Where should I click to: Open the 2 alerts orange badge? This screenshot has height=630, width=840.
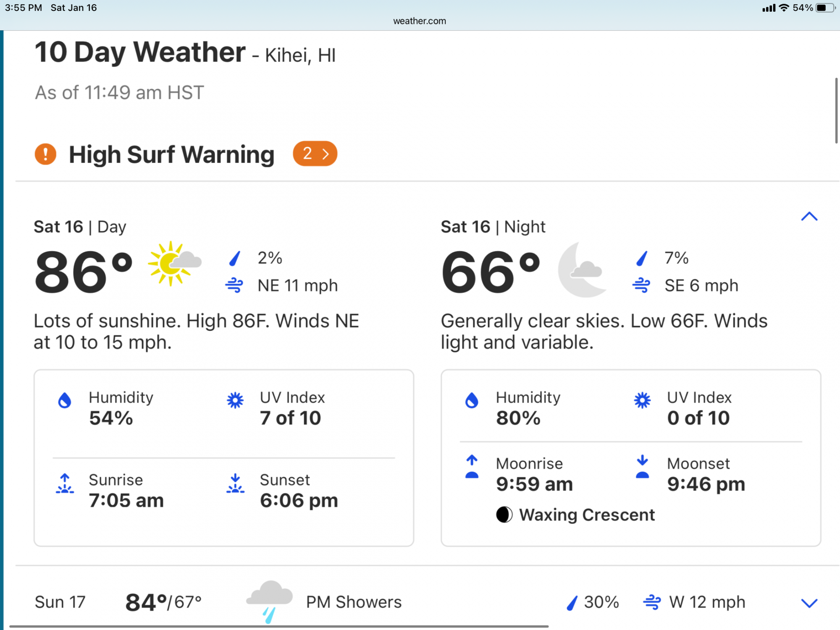315,154
